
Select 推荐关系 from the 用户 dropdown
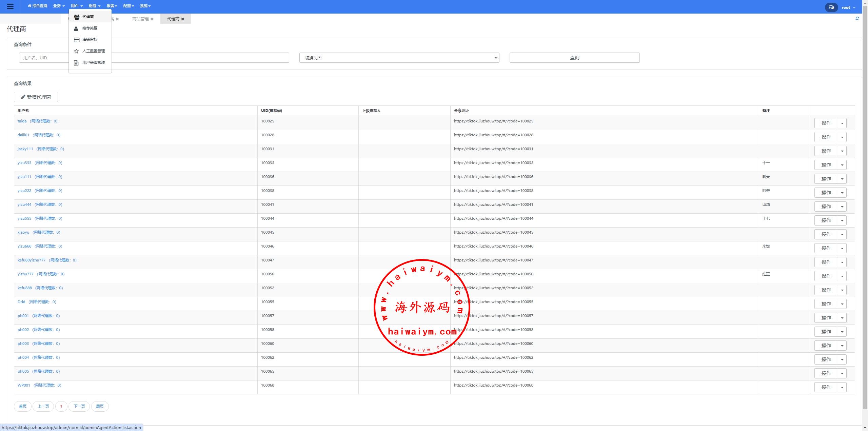[90, 28]
